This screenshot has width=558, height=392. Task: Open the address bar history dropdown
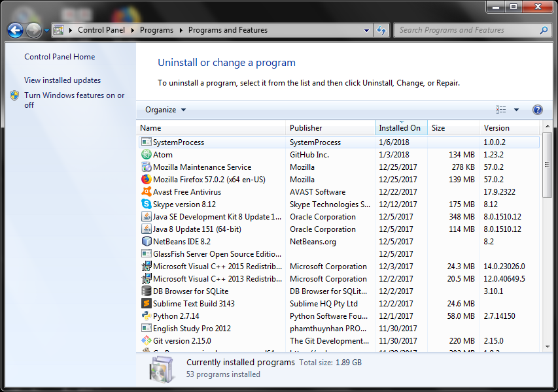click(366, 30)
